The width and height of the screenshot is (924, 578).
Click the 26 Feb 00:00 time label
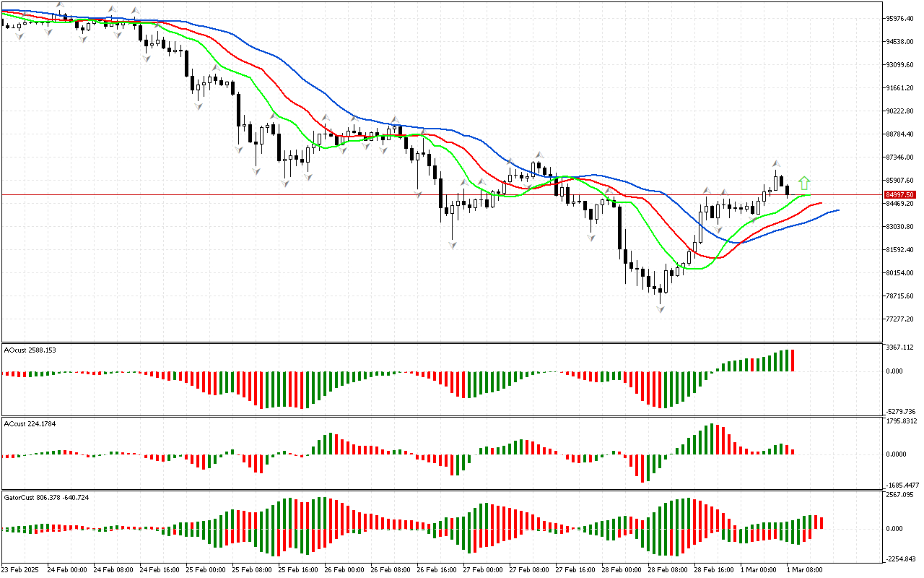click(x=344, y=570)
